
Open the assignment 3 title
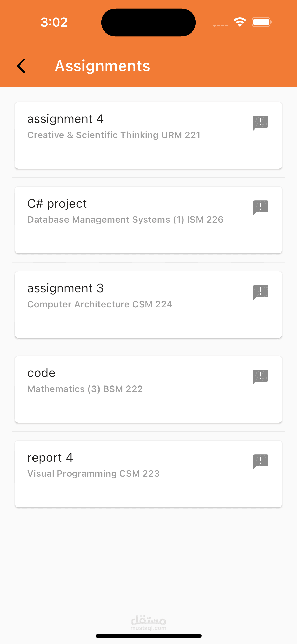[x=65, y=288]
